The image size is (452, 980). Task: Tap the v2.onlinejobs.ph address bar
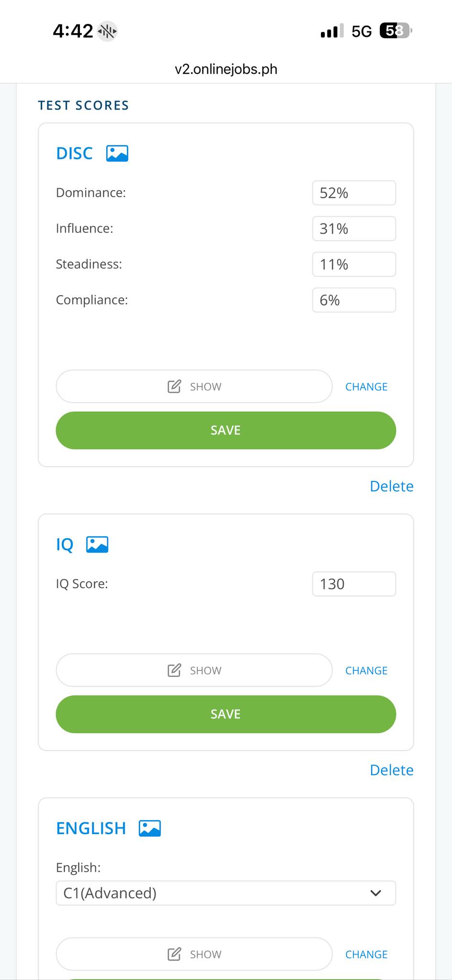coord(226,69)
